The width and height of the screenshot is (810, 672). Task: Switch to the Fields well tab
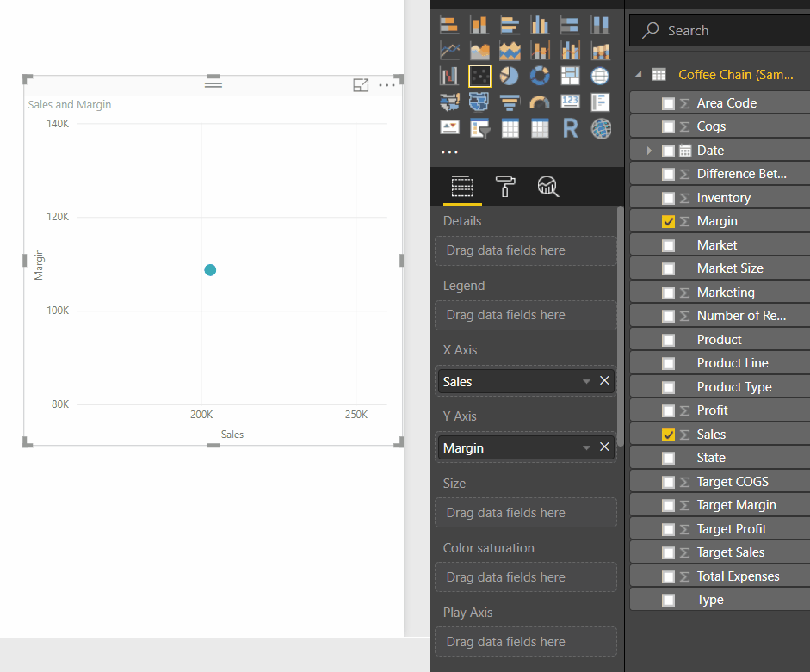pyautogui.click(x=462, y=187)
